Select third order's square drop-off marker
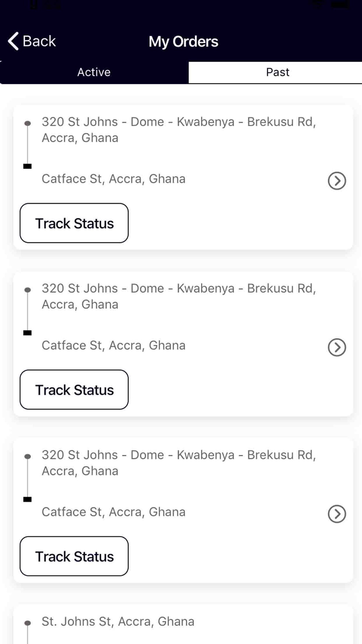The height and width of the screenshot is (644, 362). [28, 499]
